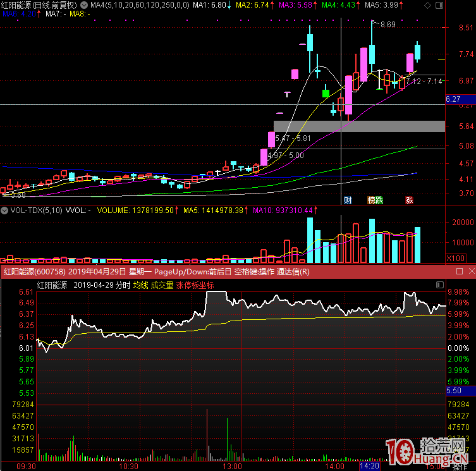Close the 红阳能源 intraday window
The image size is (476, 471).
point(472,271)
